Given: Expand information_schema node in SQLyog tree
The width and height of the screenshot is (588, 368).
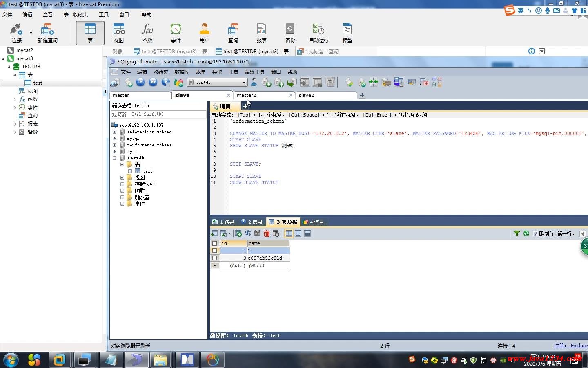Looking at the screenshot, I should (x=115, y=132).
